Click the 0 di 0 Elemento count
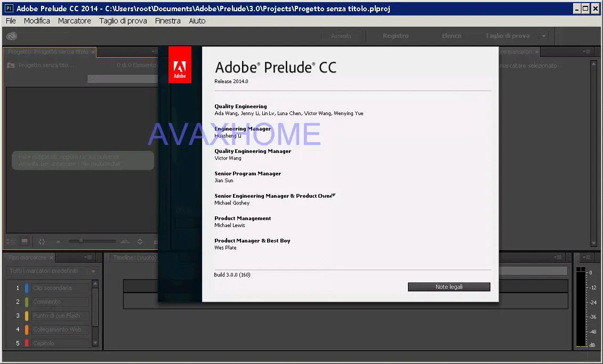The width and height of the screenshot is (603, 364). point(137,66)
